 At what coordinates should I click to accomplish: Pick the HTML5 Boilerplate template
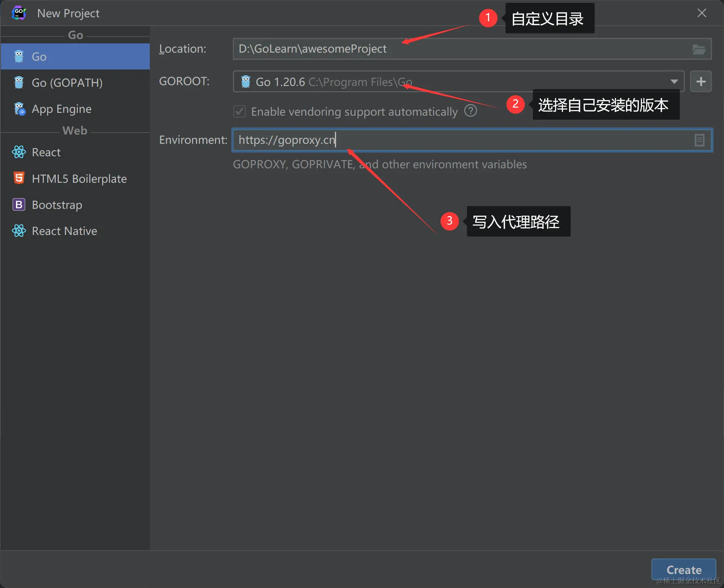point(75,178)
